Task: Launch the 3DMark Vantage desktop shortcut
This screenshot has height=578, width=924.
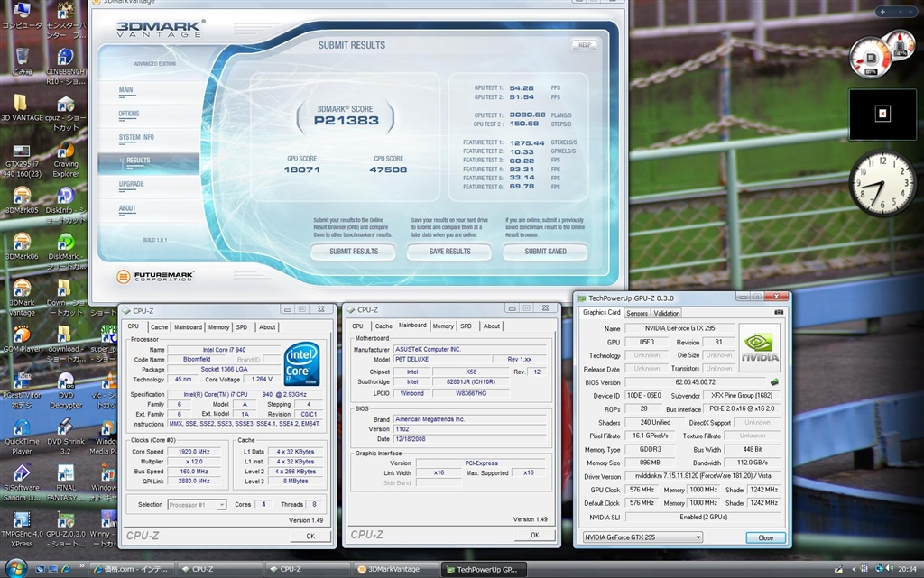Action: (x=22, y=298)
